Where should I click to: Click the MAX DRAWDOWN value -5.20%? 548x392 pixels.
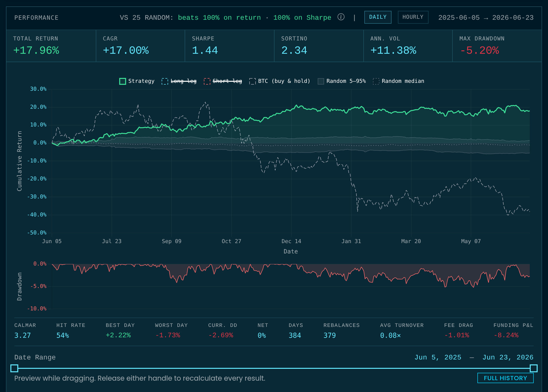(479, 51)
